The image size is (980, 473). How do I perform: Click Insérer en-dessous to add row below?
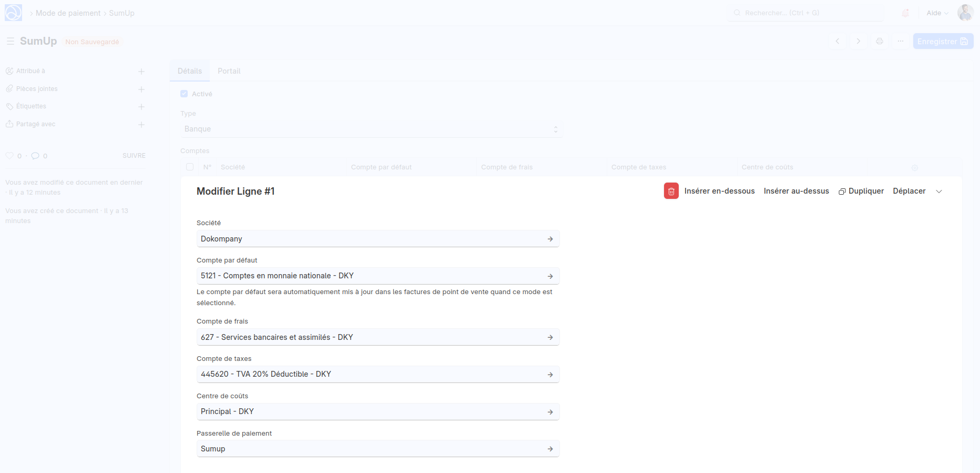point(719,191)
